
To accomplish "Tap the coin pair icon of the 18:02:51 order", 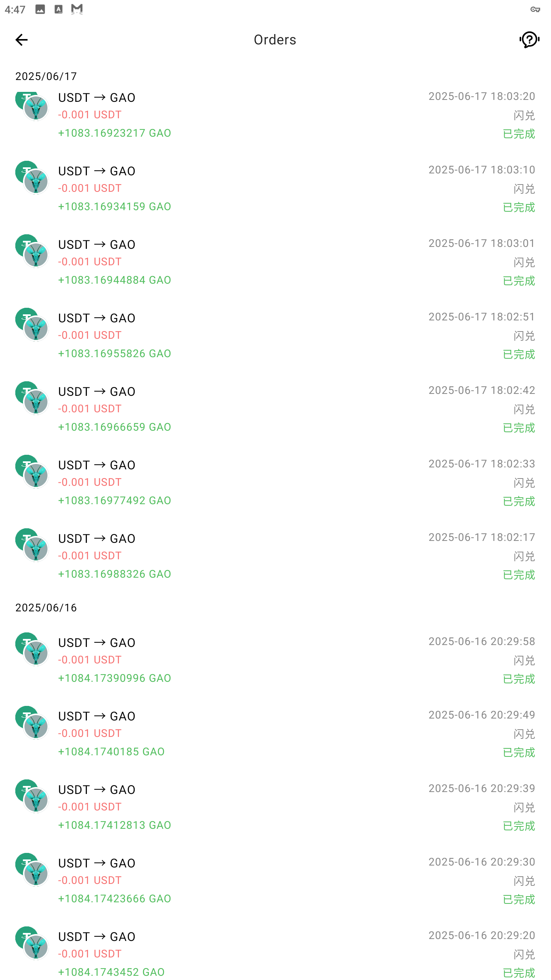I will (32, 325).
